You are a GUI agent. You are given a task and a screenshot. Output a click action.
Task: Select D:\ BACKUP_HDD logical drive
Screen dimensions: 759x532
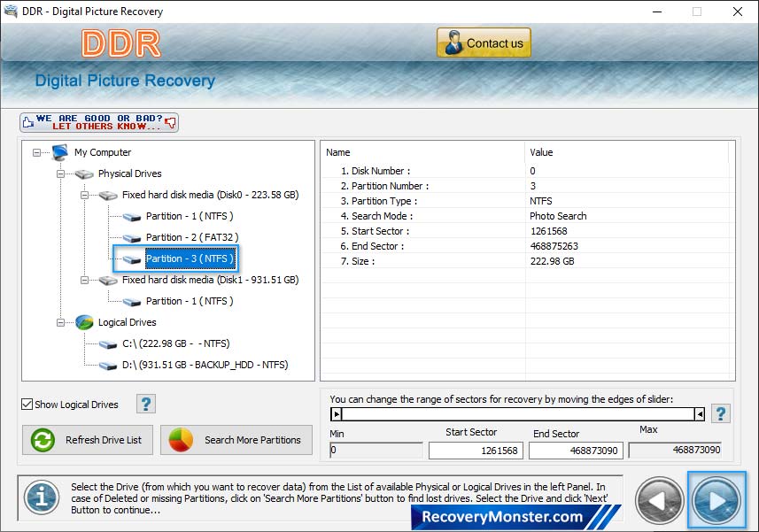point(205,366)
